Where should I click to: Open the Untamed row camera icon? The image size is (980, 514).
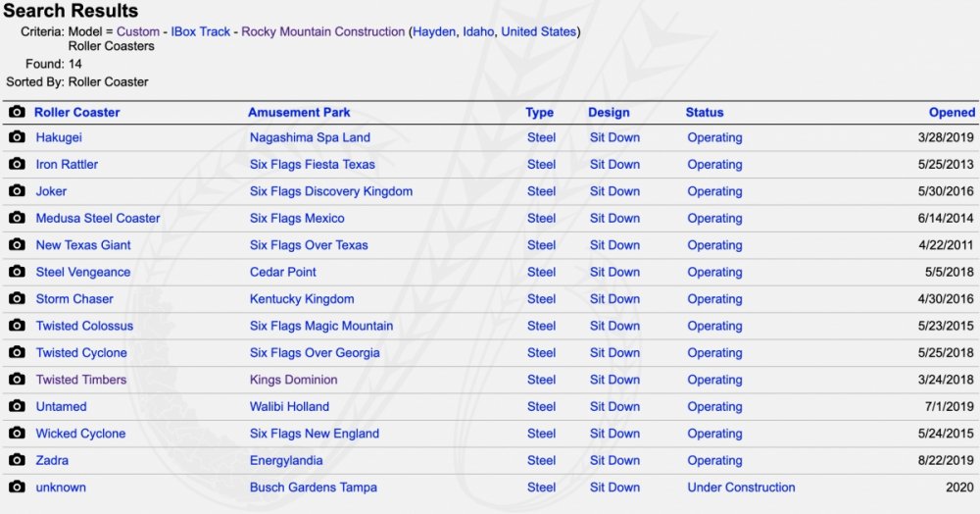17,406
